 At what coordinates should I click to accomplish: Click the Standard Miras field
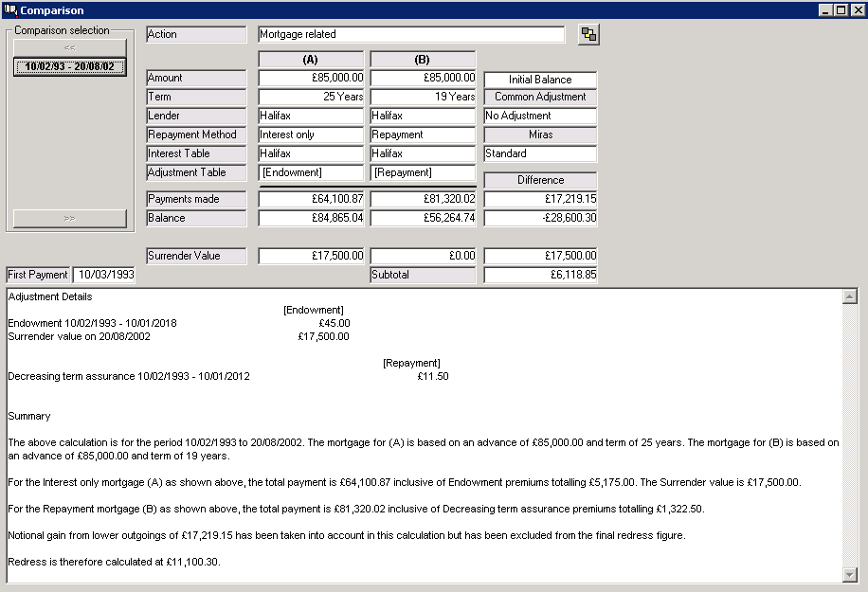click(540, 153)
